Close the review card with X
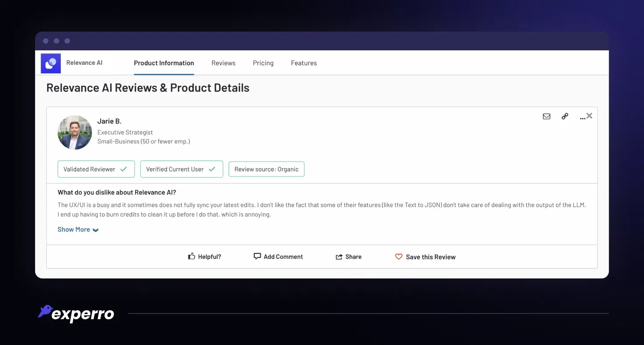Screen dimensions: 644x345 (x=589, y=116)
